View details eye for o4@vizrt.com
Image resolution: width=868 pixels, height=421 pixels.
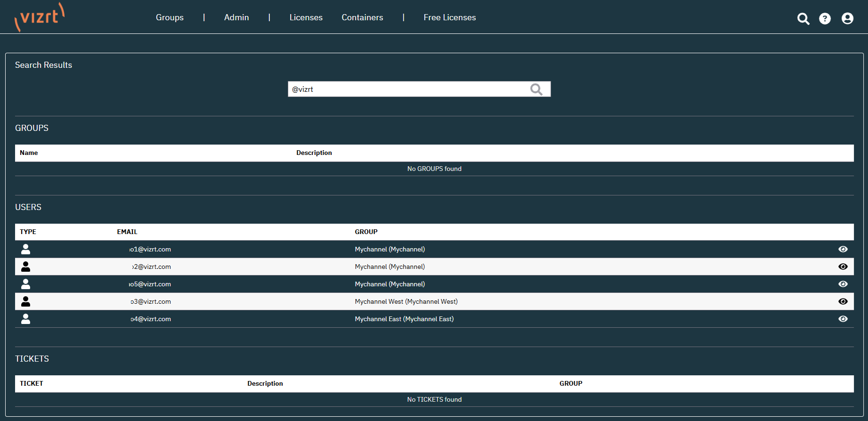click(843, 319)
